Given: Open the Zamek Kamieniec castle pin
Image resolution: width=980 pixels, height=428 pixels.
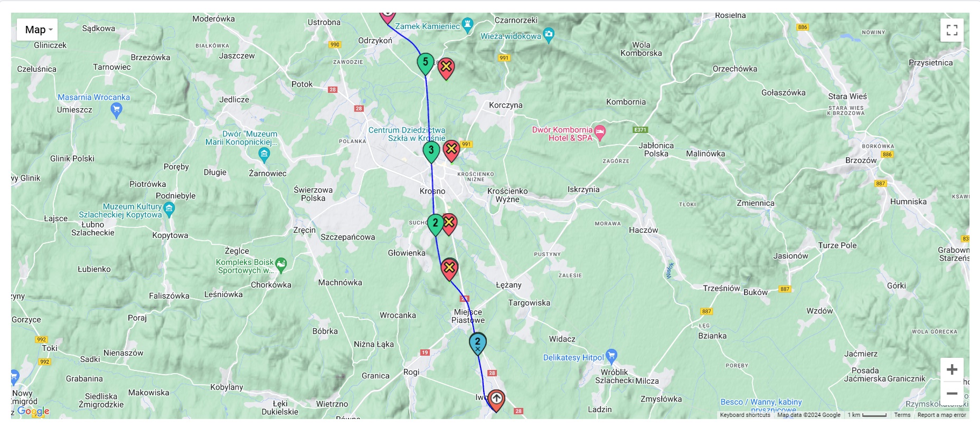Looking at the screenshot, I should [467, 25].
